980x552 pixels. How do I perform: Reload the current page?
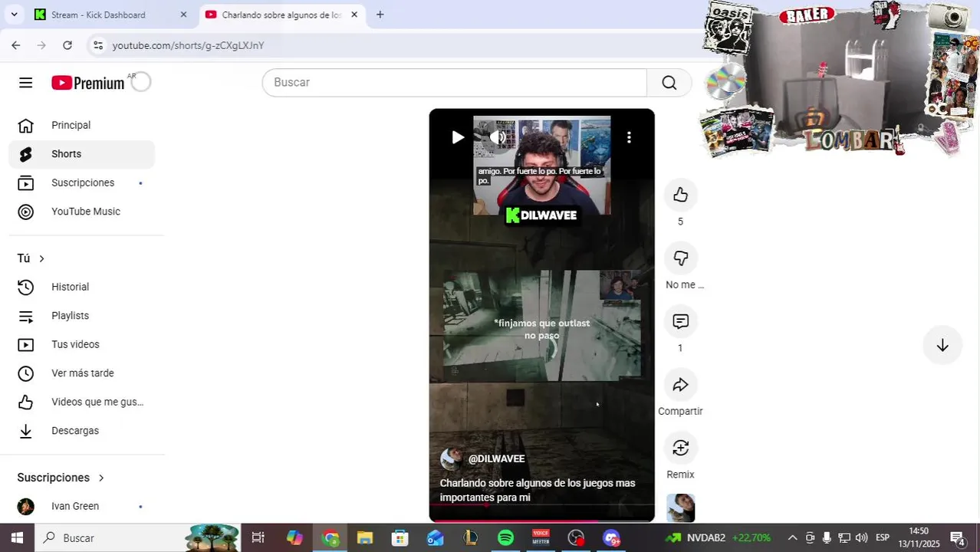[67, 45]
